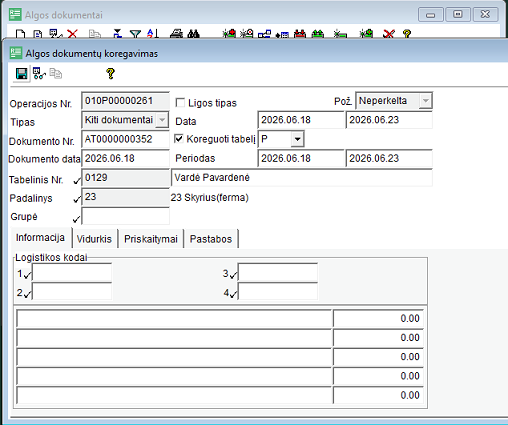Viewport: 508px width, 425px height.
Task: Click the logistics code 4 input field
Action: (x=278, y=291)
